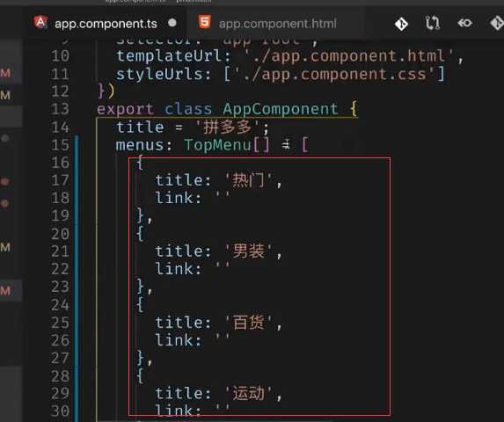Click the 'AppComponent' class name
The image size is (504, 422).
(281, 110)
